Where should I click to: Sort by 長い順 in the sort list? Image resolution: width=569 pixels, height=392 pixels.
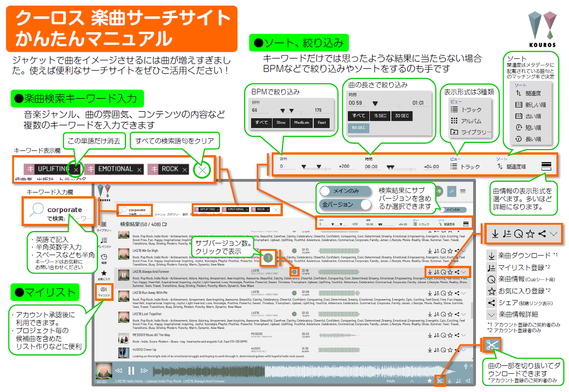(528, 139)
